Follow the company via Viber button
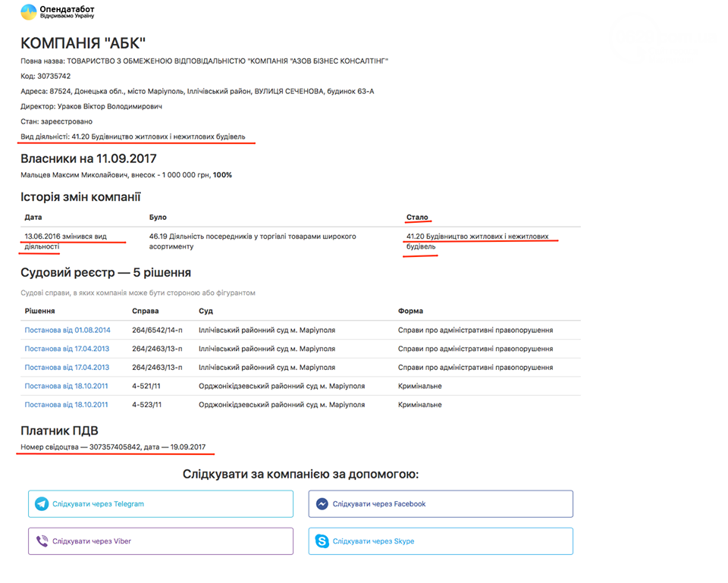The image size is (728, 583). [161, 541]
